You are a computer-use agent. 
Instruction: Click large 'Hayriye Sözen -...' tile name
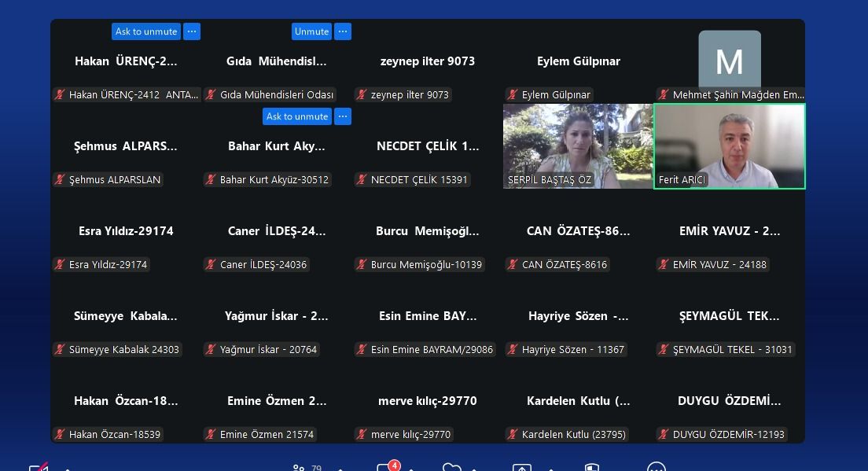pyautogui.click(x=579, y=316)
